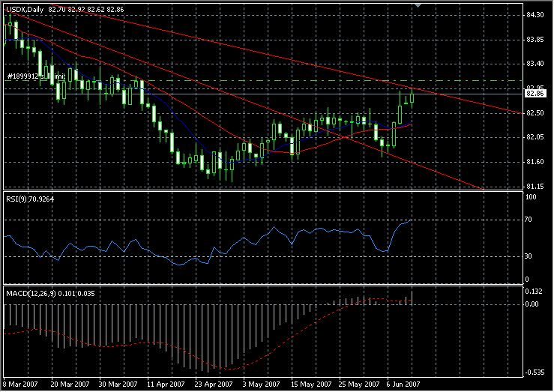554x392 pixels.
Task: Click the 23 Apr 2007 date label
Action: (x=214, y=385)
